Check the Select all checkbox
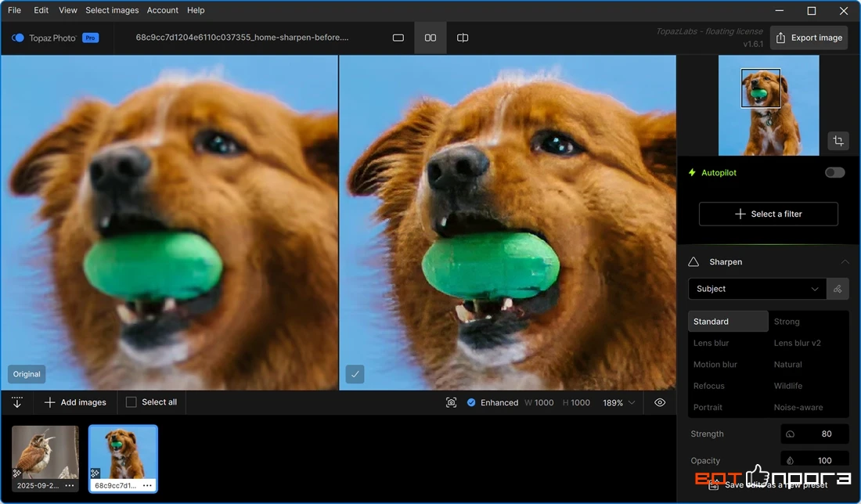 point(131,402)
